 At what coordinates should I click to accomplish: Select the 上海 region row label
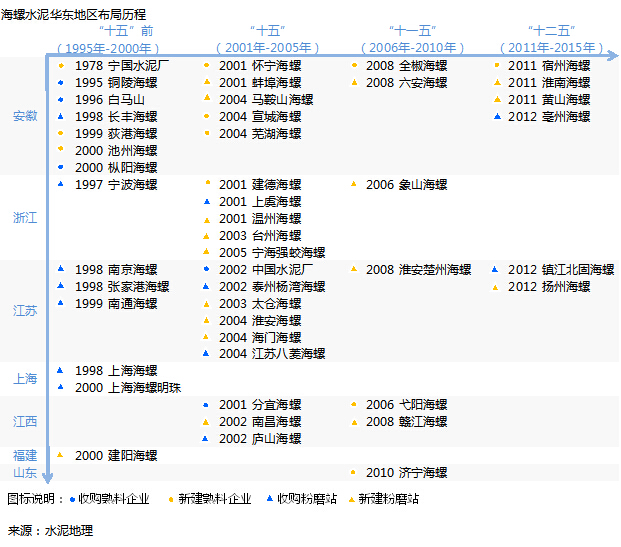(x=25, y=379)
